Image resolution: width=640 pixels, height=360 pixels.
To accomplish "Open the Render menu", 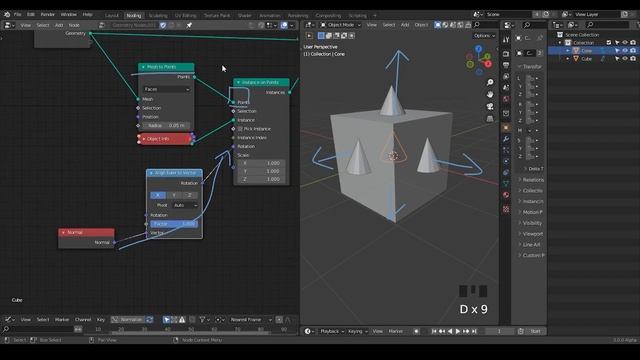I will pyautogui.click(x=48, y=15).
